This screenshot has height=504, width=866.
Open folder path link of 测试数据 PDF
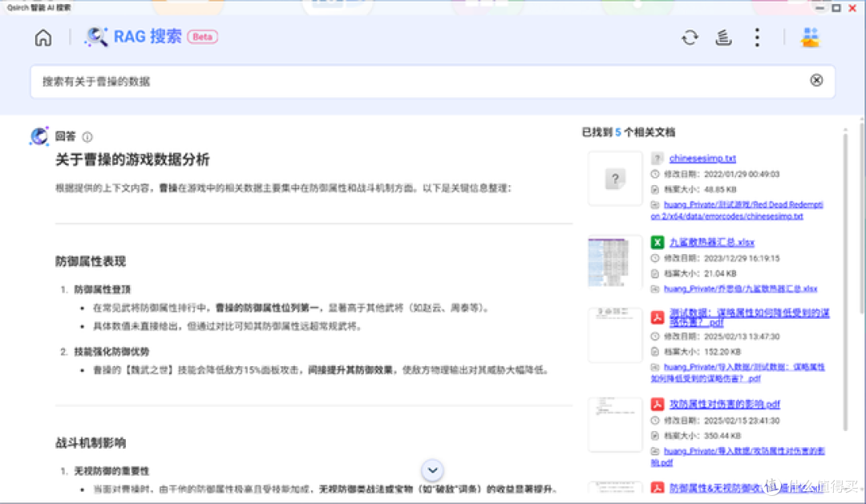(x=738, y=373)
